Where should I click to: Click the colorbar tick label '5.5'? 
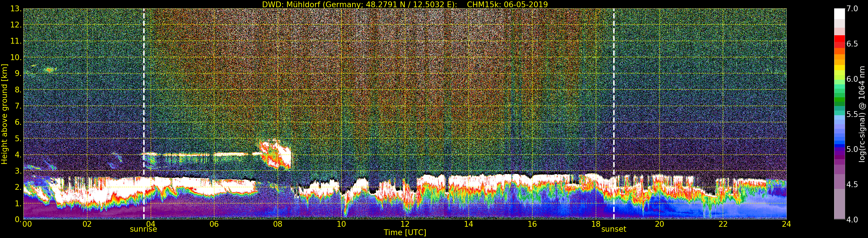click(x=852, y=114)
